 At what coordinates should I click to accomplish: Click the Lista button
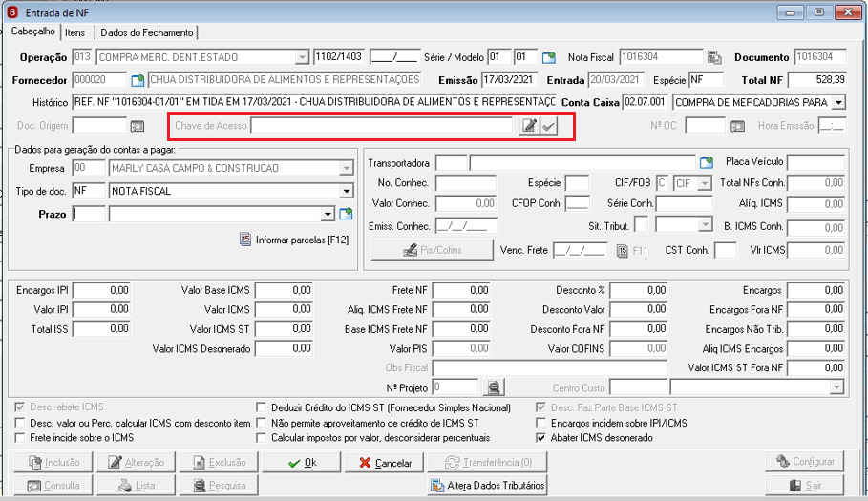click(137, 486)
